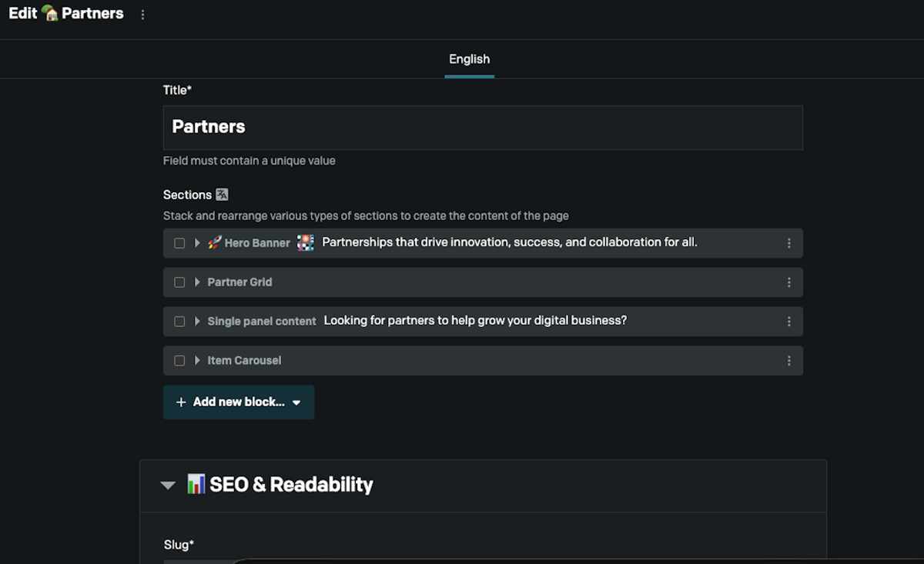Click the Sections field label

[x=187, y=195]
